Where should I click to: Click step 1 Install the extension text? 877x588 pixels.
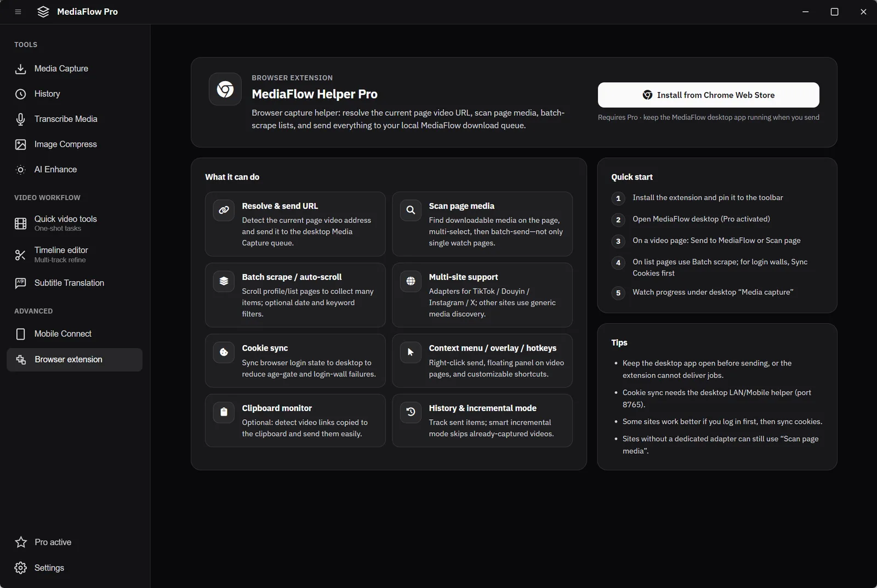708,198
